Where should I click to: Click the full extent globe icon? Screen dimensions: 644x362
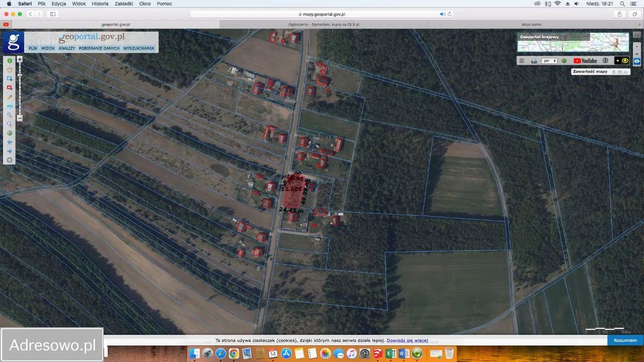10,133
